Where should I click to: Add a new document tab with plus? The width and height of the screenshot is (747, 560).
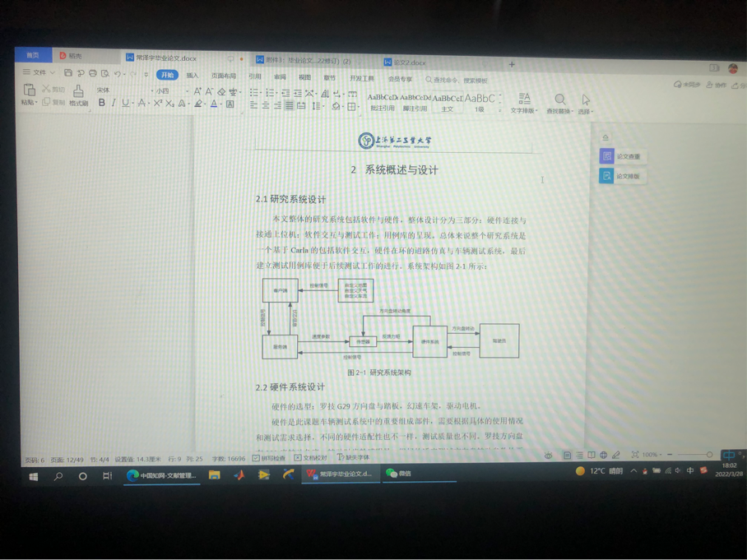512,64
